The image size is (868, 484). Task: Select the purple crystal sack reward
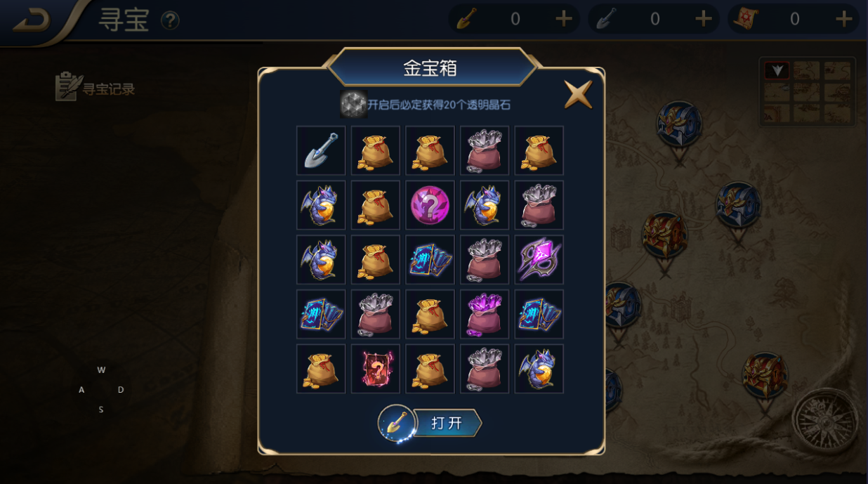coord(485,314)
